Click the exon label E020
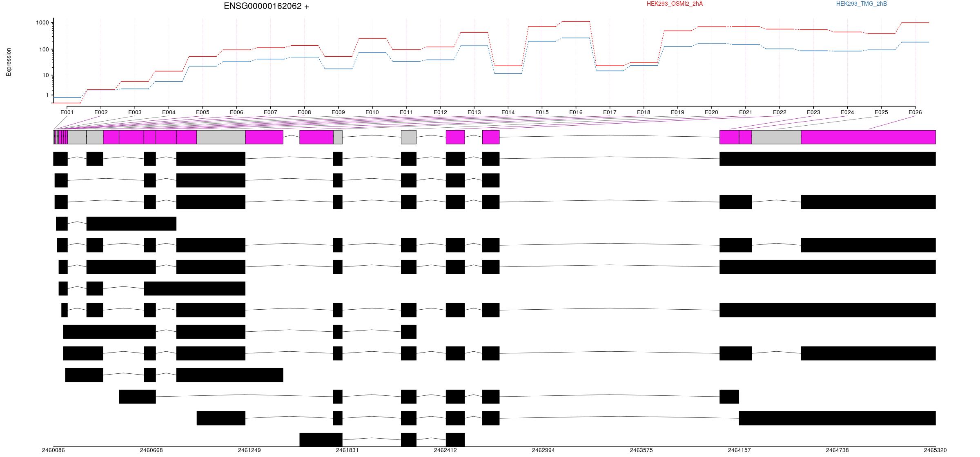 click(711, 112)
